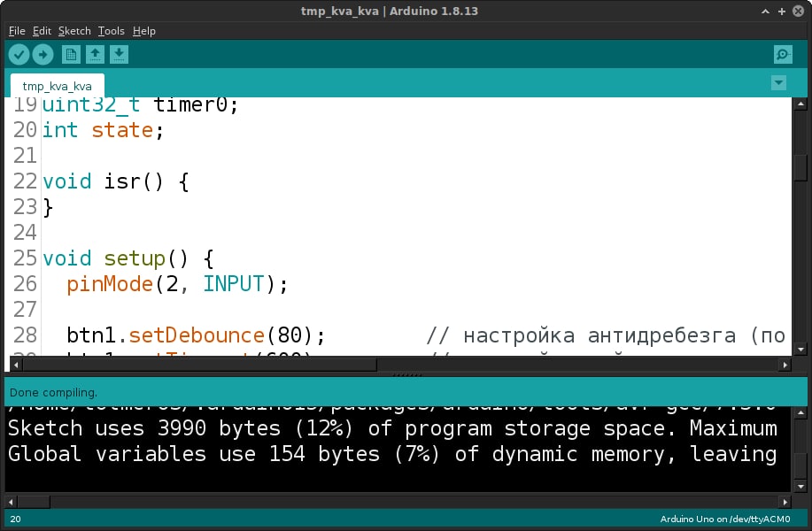
Task: Click the window maximize plus button
Action: pyautogui.click(x=781, y=11)
